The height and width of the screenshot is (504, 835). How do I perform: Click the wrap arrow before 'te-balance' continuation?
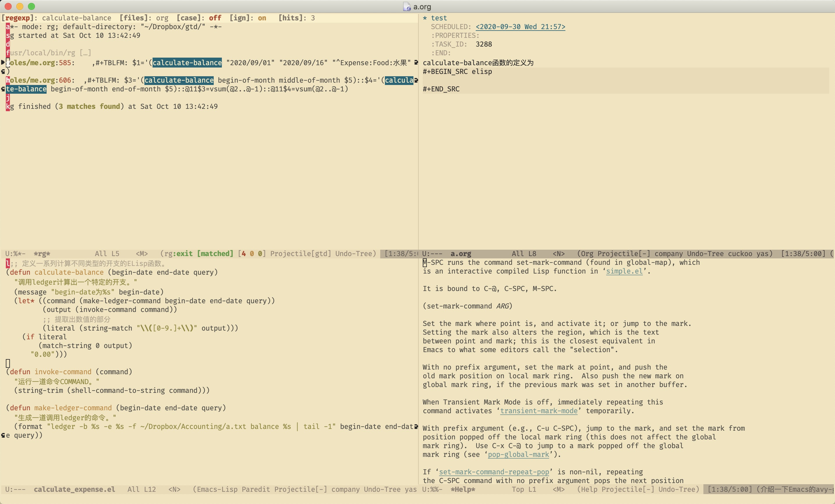click(3, 89)
